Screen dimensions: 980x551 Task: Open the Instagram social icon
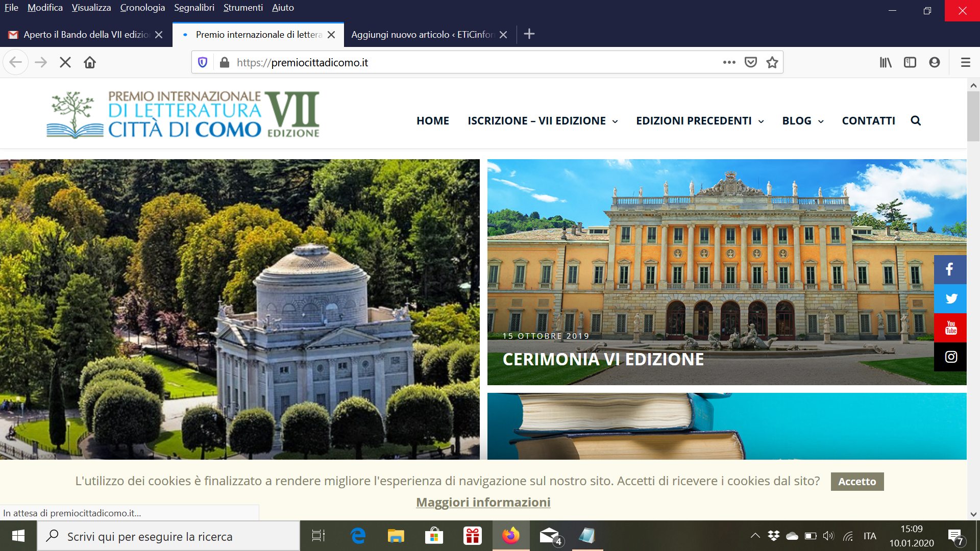pos(950,357)
